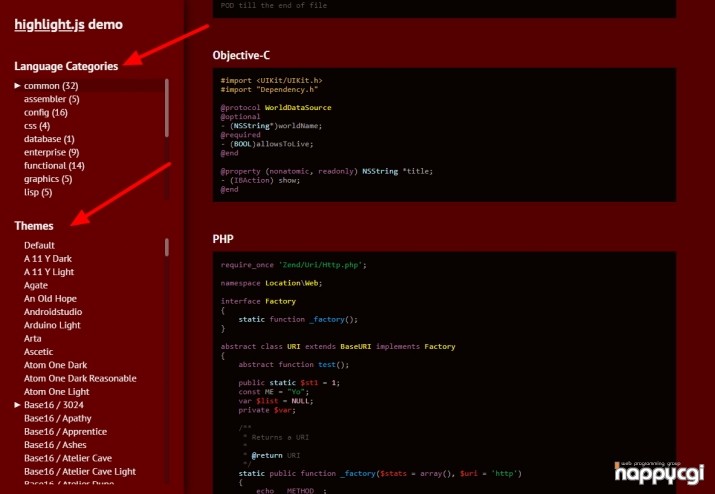
Task: Apply the Base16 / Apathy theme
Action: pos(57,418)
